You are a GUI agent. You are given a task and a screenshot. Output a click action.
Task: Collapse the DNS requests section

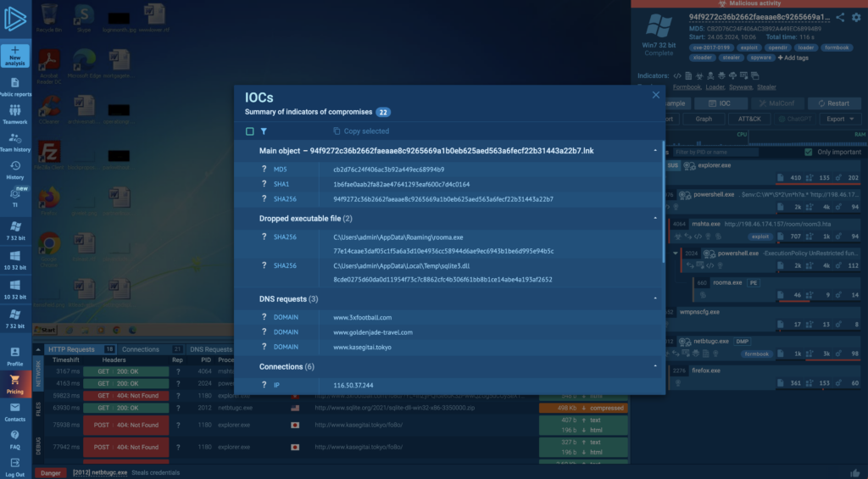pos(655,299)
